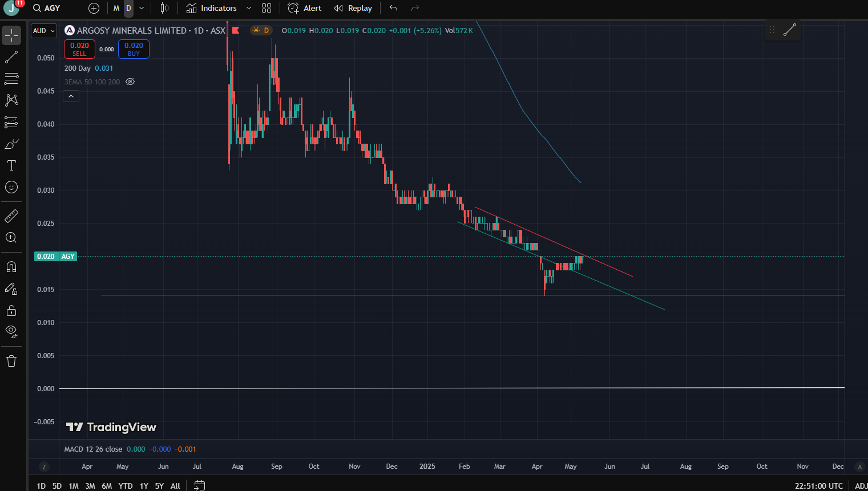Toggle hide all drawings eye icon
The width and height of the screenshot is (868, 491).
coord(11,331)
